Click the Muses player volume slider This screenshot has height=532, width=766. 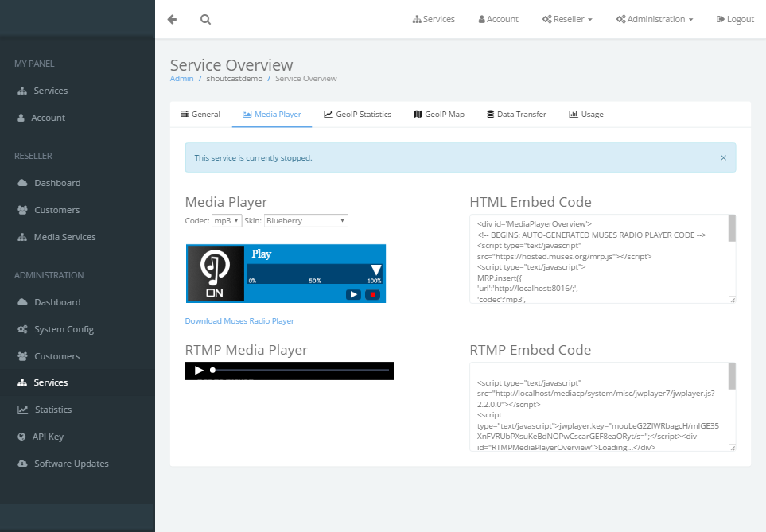[x=315, y=274]
